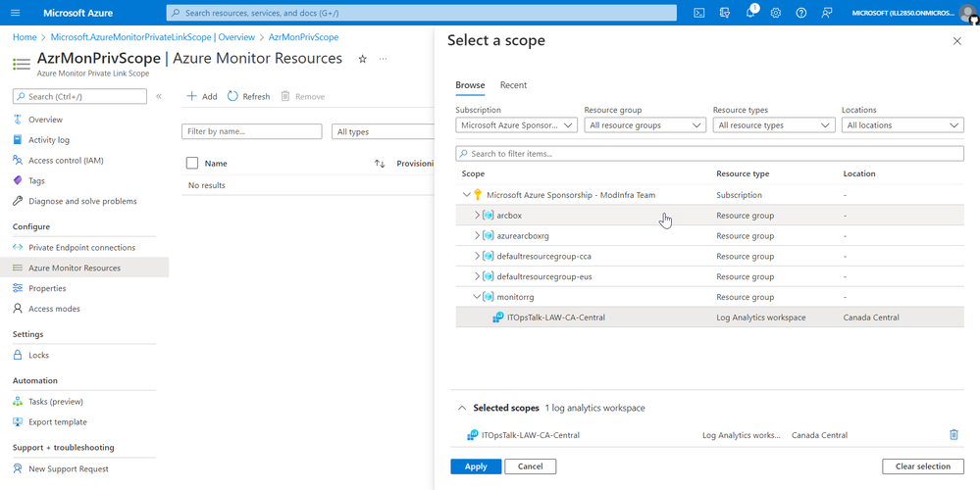Open the Azure portal hamburger menu
Viewport: 980px width, 490px height.
(16, 13)
